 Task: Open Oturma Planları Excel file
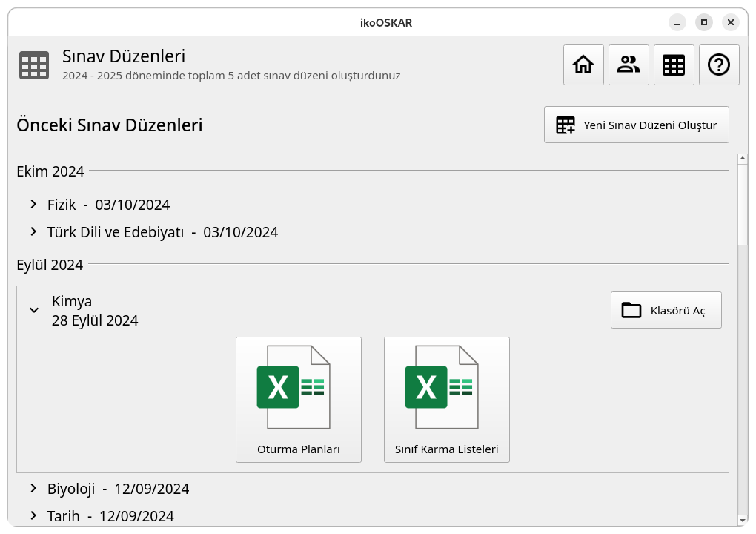tap(299, 400)
